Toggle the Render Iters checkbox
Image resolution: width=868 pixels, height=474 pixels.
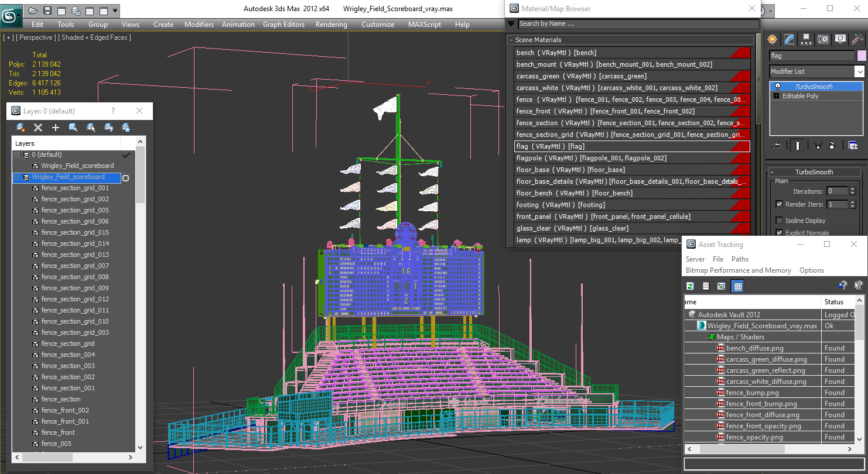(779, 204)
